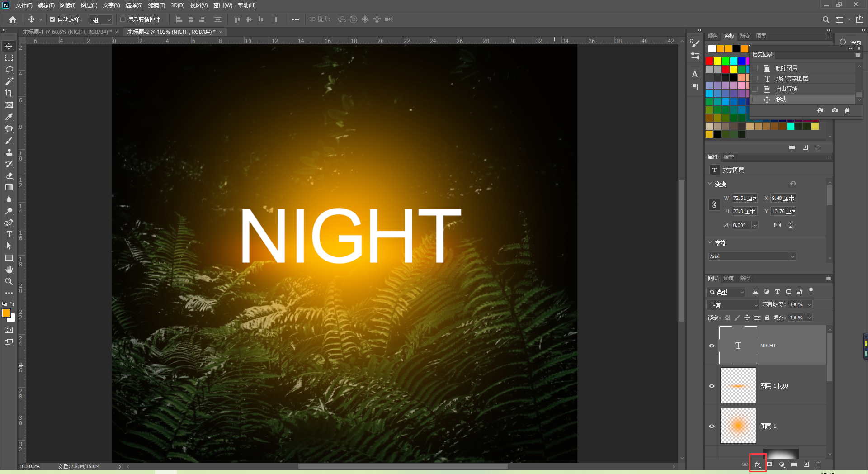The image size is (868, 474).
Task: Select the Rectangular Marquee tool
Action: pos(9,58)
